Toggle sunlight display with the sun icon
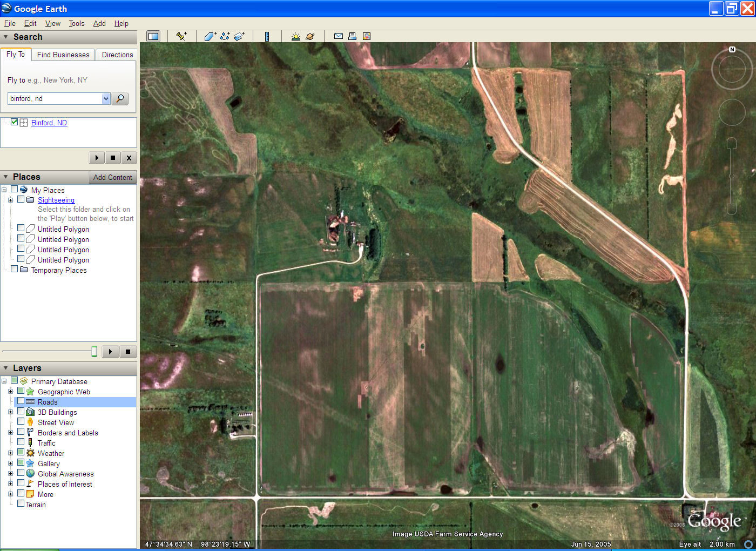 [295, 36]
